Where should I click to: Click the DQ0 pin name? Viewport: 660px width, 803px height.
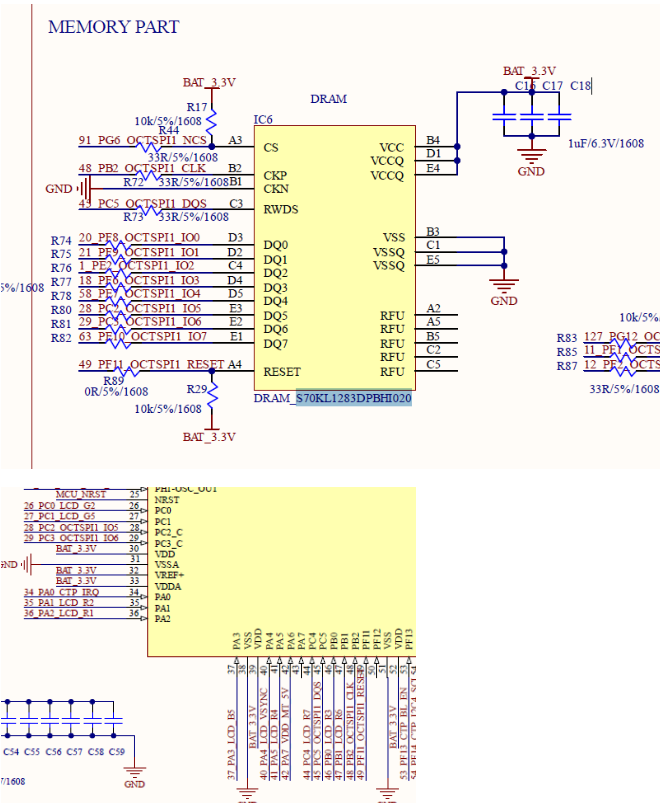[275, 245]
